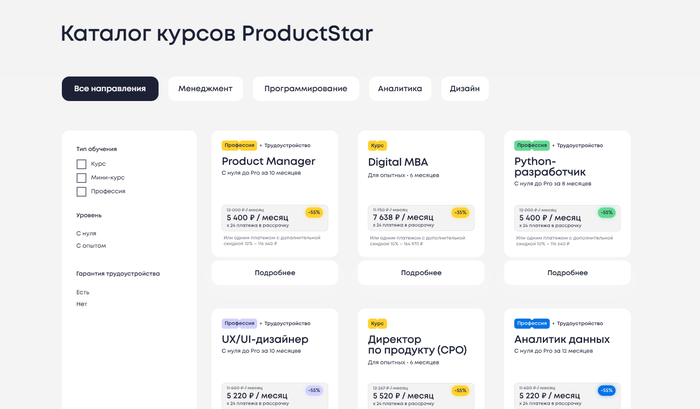Click the green -55% badge on Python-разработчик
The height and width of the screenshot is (409, 700).
(x=606, y=213)
